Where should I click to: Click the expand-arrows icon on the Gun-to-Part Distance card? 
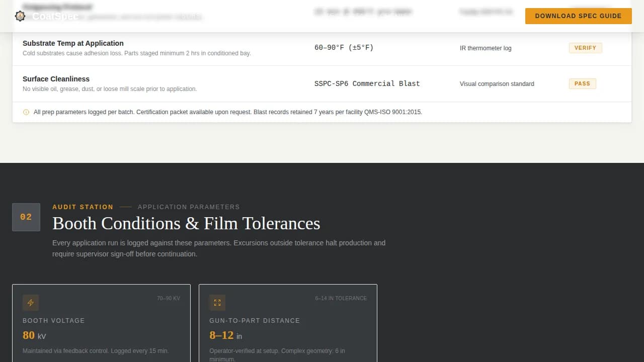tap(217, 303)
